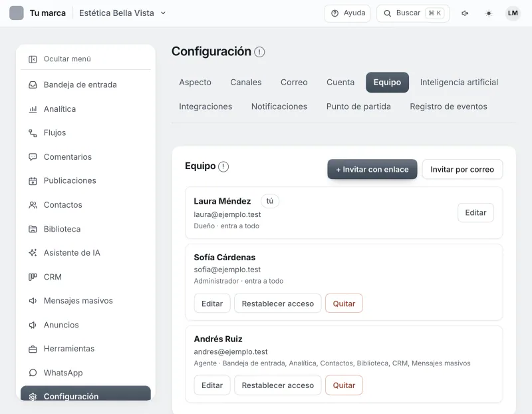Click 'Administrador · entra a todo' text
The width and height of the screenshot is (532, 414).
pos(239,281)
